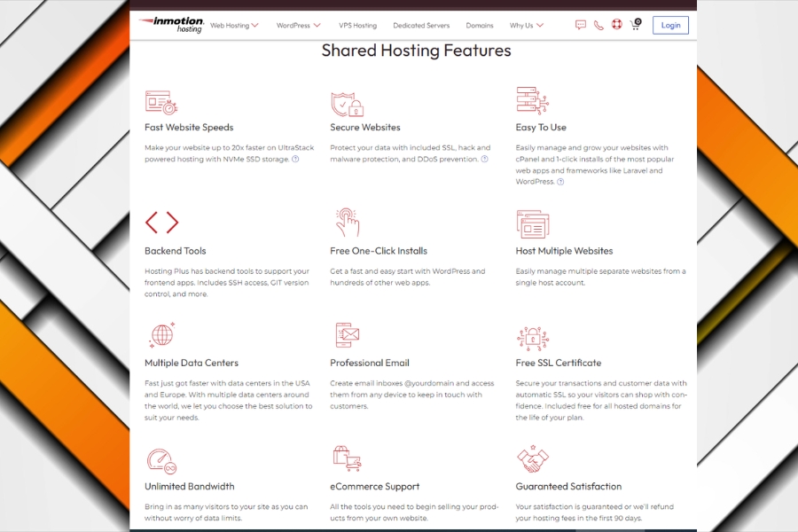Click the Host Multiple Websites title

point(564,251)
